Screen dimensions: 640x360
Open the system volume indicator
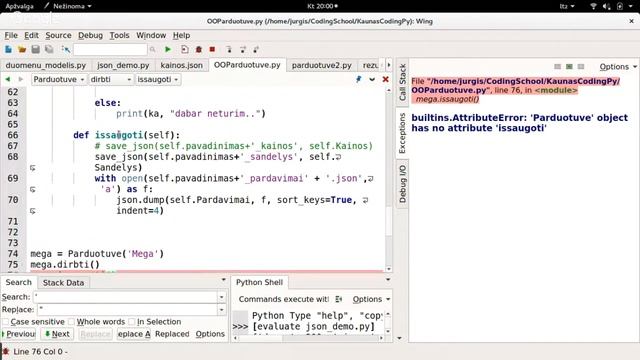tap(607, 6)
